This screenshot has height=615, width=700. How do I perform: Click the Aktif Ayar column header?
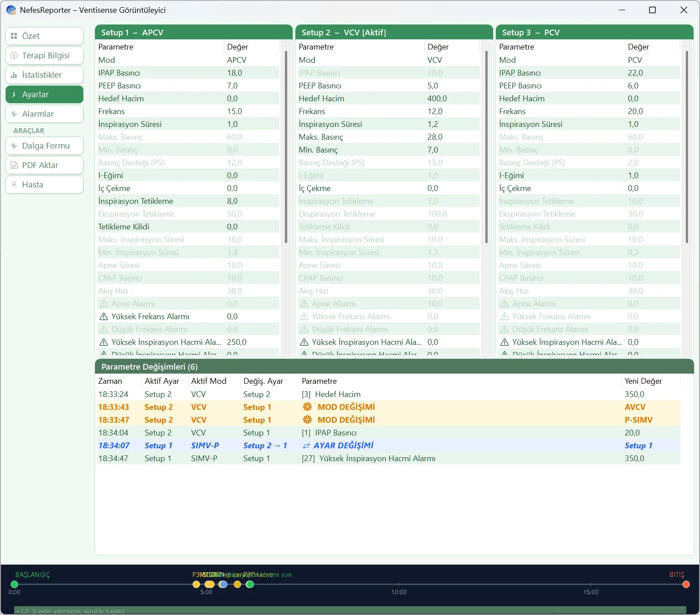[x=165, y=381]
